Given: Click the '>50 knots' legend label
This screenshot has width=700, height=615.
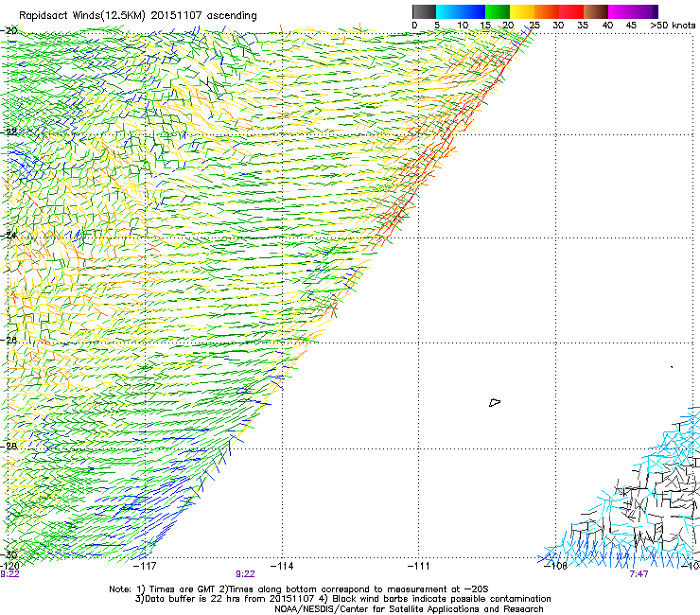Looking at the screenshot, I should point(673,26).
